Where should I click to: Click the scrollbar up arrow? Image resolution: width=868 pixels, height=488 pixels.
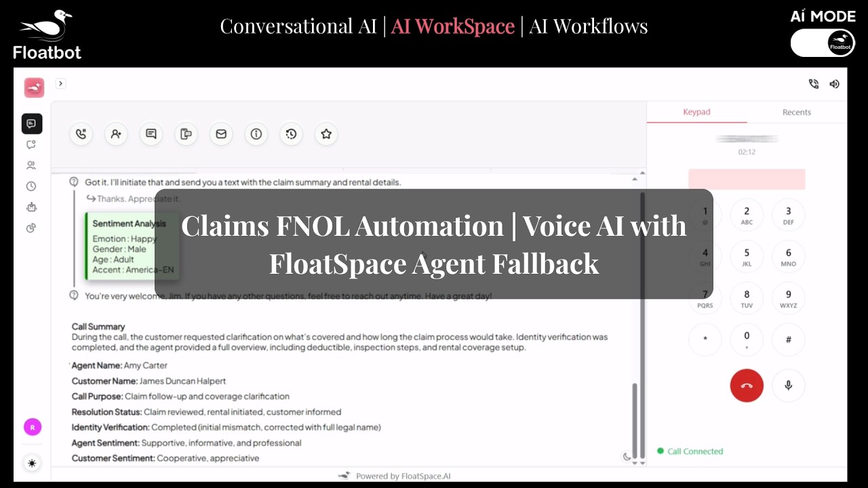pos(635,179)
